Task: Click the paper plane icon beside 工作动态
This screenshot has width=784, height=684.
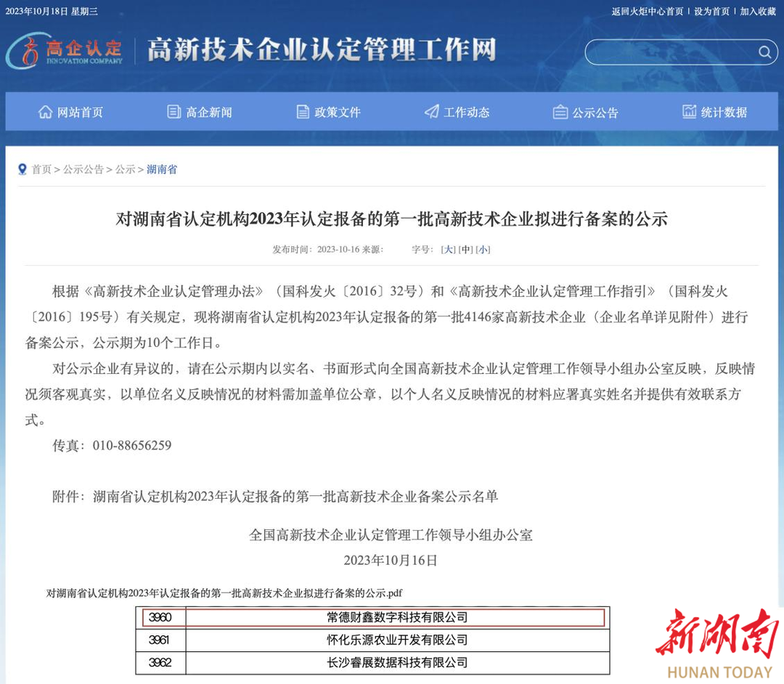Action: 431,112
